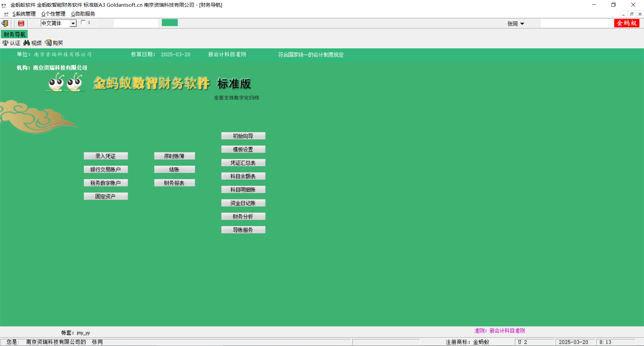Open 银行交易账户
Image resolution: width=644 pixels, height=346 pixels.
pyautogui.click(x=106, y=169)
